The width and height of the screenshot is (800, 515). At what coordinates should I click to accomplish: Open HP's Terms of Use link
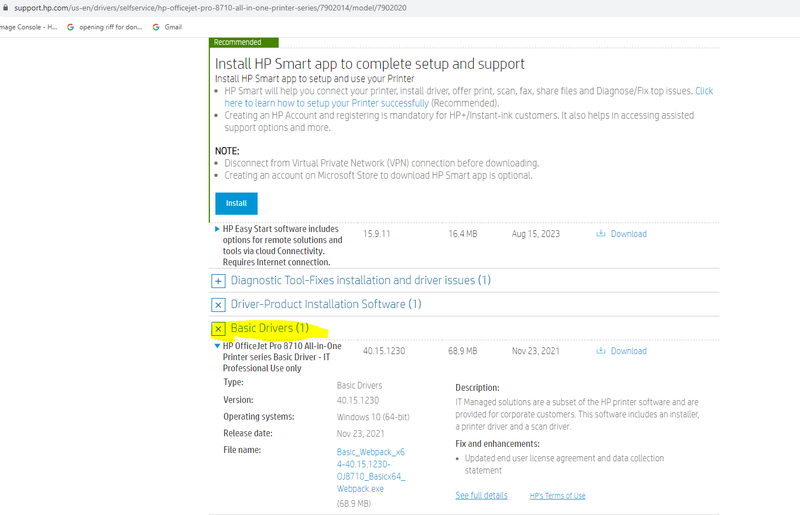[557, 496]
